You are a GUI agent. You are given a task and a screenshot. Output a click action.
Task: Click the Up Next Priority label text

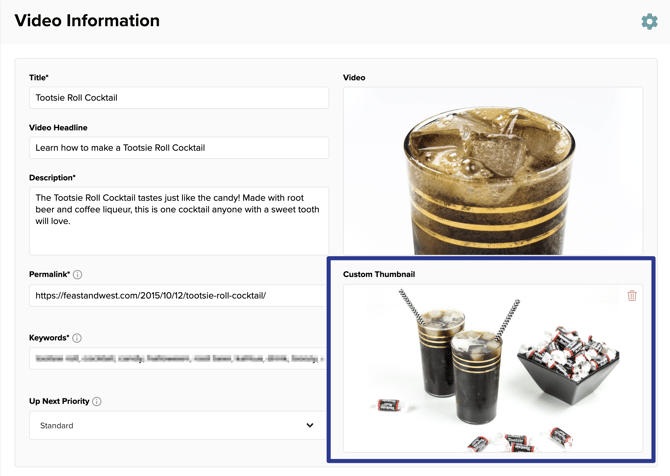(x=59, y=402)
